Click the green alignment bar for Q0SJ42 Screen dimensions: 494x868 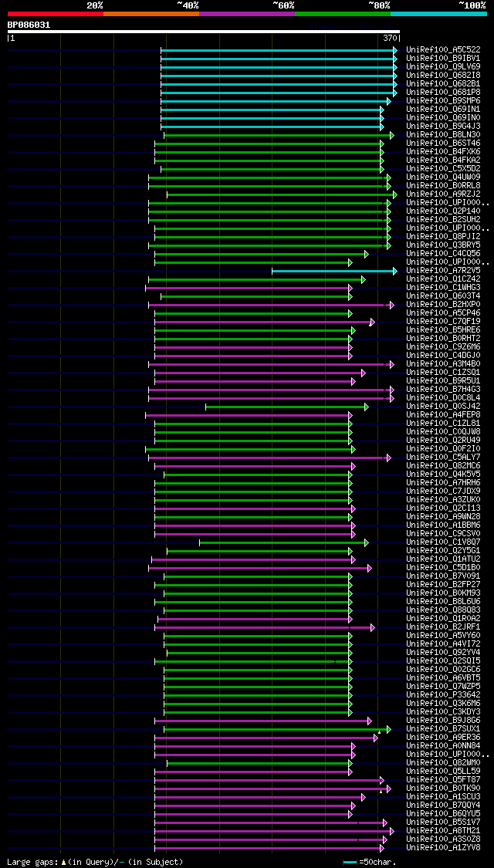[x=286, y=407]
